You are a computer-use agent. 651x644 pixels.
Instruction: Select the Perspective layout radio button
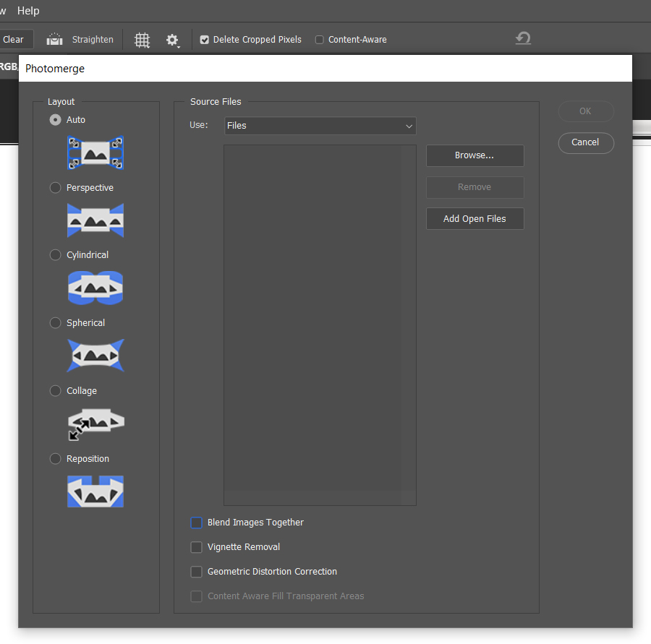(x=55, y=188)
